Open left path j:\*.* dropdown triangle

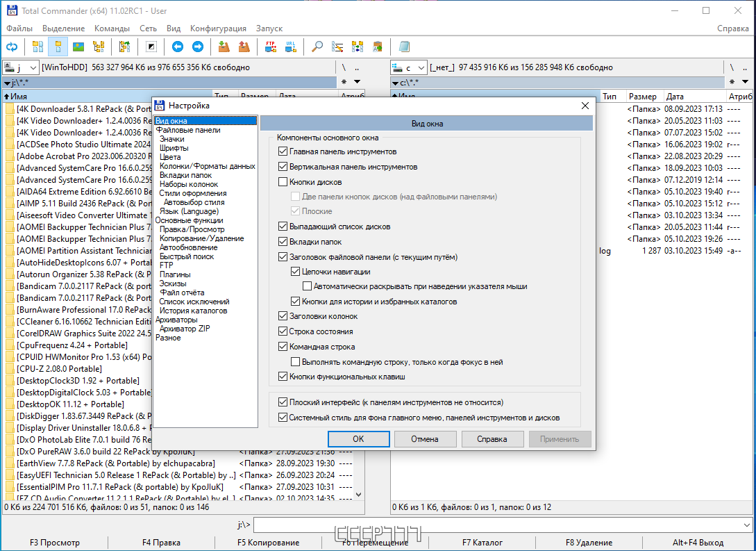point(8,83)
